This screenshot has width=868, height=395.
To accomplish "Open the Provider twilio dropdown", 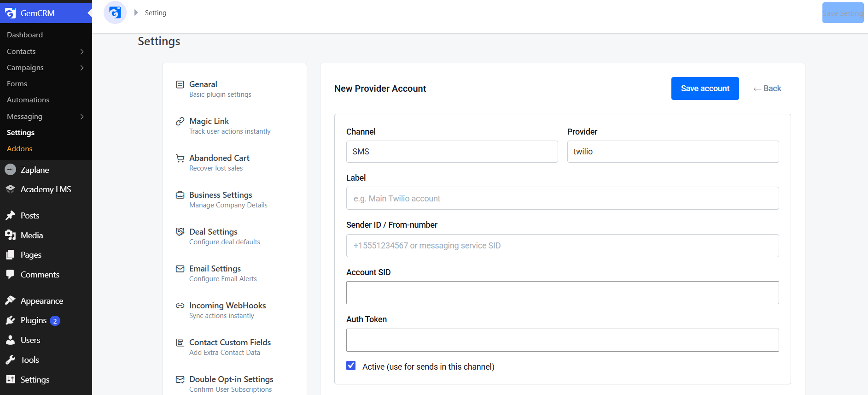I will [x=673, y=152].
